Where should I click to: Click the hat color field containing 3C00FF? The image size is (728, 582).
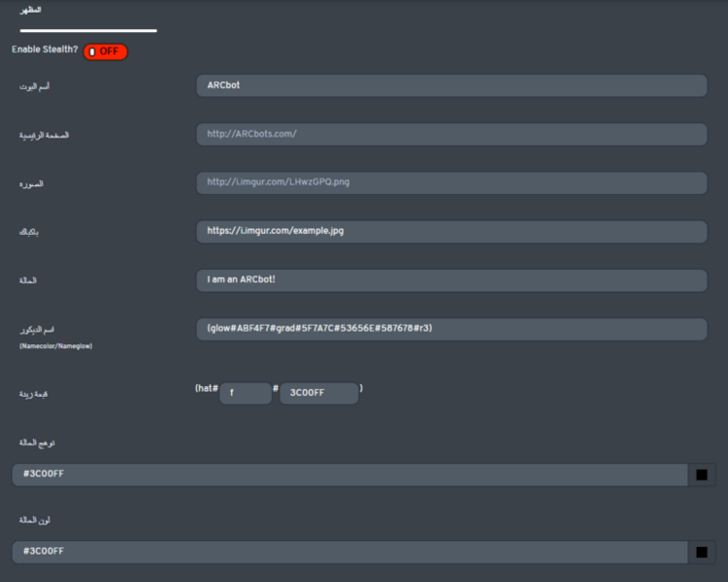point(319,393)
